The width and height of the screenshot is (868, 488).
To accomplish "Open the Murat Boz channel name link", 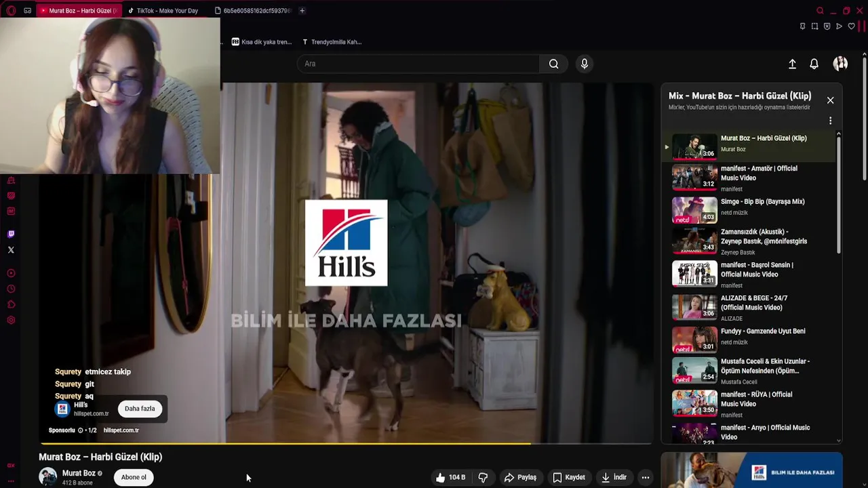I will 79,473.
